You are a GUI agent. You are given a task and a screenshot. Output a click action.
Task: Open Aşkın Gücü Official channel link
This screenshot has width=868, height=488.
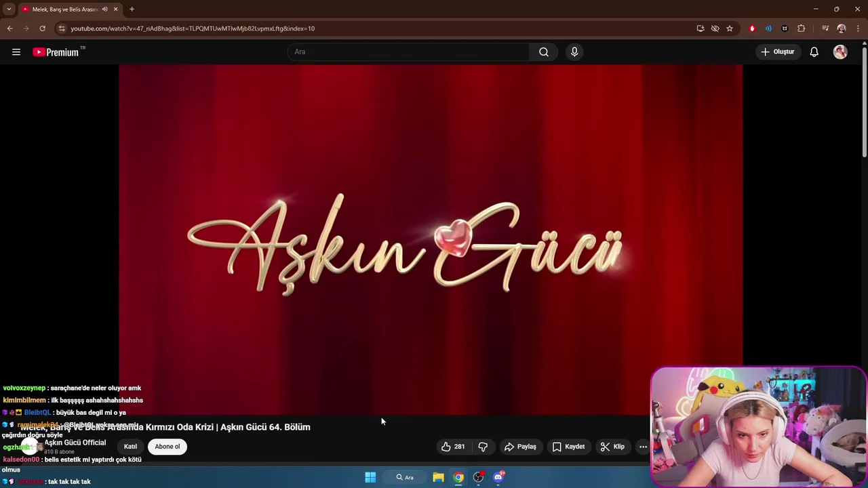click(x=75, y=443)
